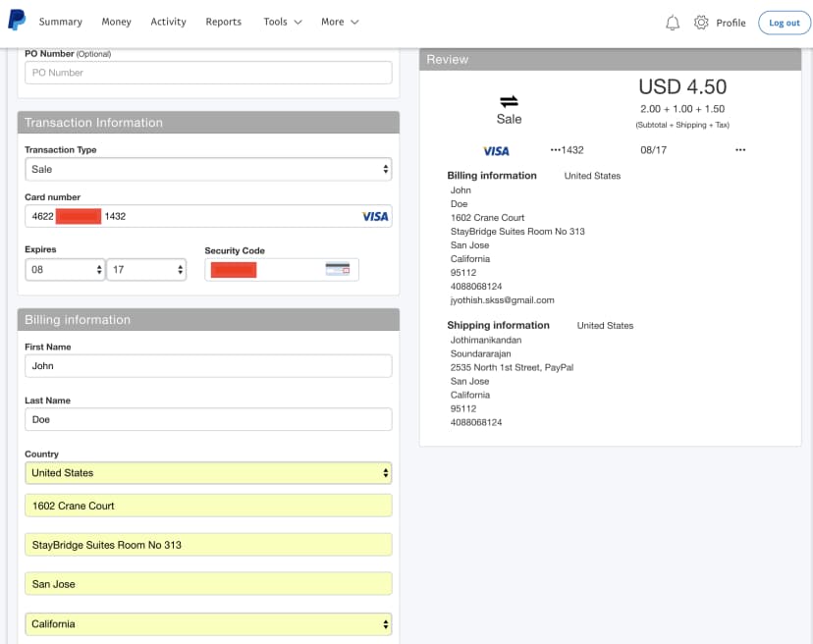813x644 pixels.
Task: Open the Activity tab
Action: (168, 22)
